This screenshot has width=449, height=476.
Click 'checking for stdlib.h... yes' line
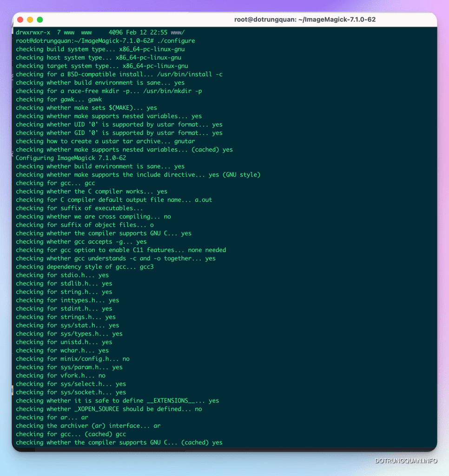64,284
